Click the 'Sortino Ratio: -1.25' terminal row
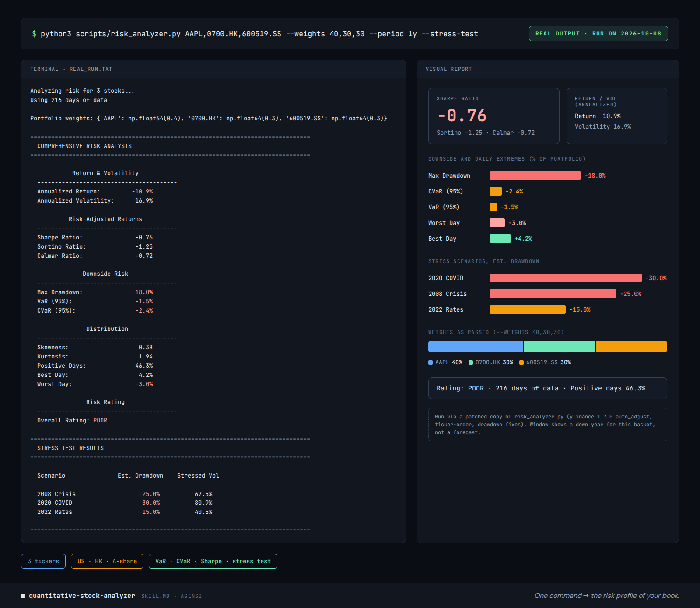The width and height of the screenshot is (700, 608). [95, 246]
